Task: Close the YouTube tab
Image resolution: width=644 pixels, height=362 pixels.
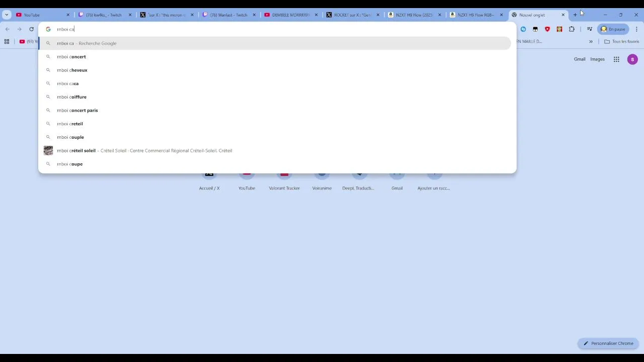Action: 68,15
